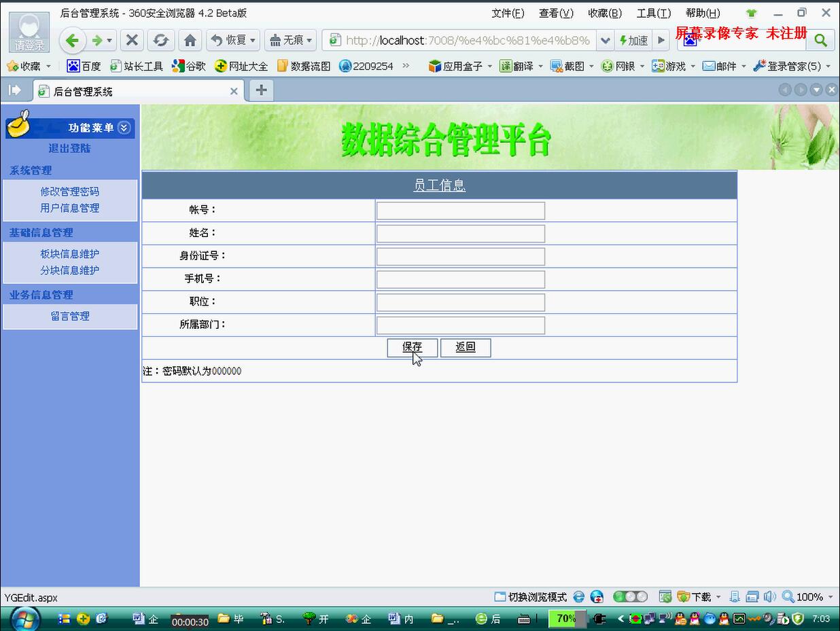840x631 pixels.
Task: Click the first-aid globe icon in status bar
Action: click(x=597, y=597)
